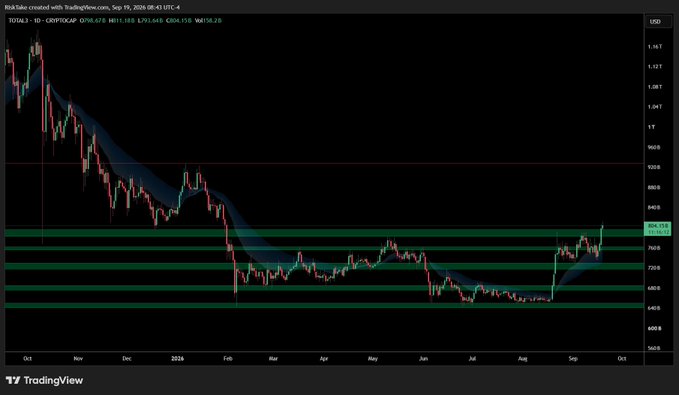Viewport: 679px width, 395px height.
Task: Select the green support zone at 680B
Action: pyautogui.click(x=324, y=288)
